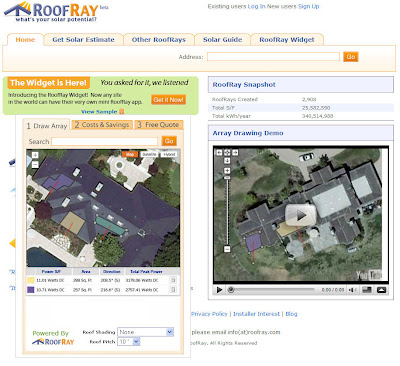Click the Log In link
Viewport: 400px width, 366px height.
tap(256, 6)
